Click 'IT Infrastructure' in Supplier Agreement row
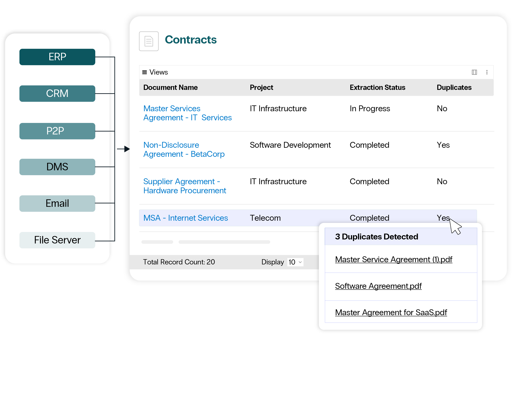 [x=278, y=181]
